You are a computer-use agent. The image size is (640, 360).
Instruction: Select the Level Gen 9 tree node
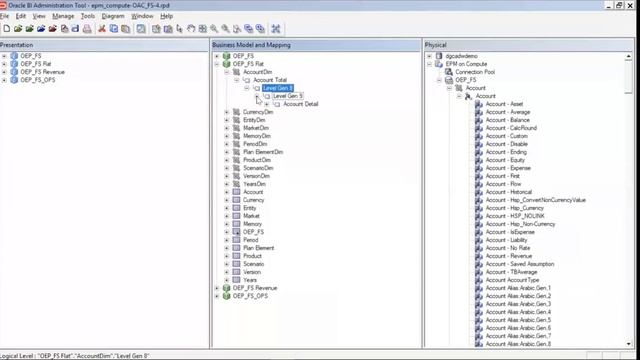pyautogui.click(x=288, y=96)
